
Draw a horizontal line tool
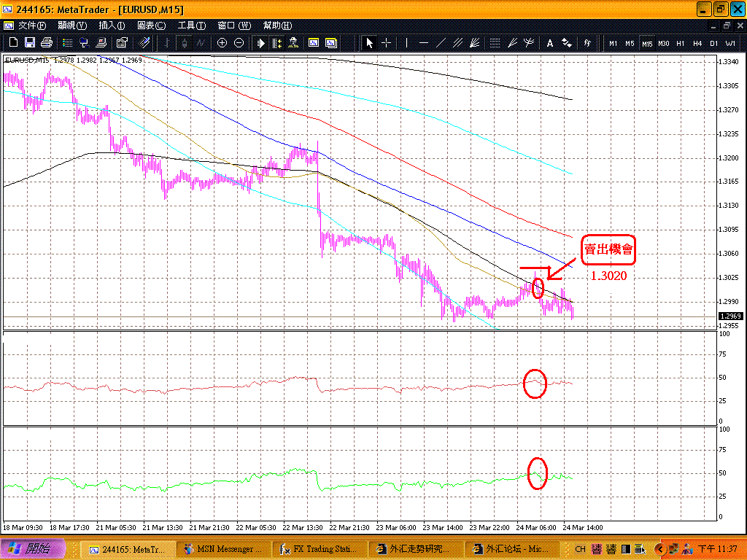[x=424, y=43]
